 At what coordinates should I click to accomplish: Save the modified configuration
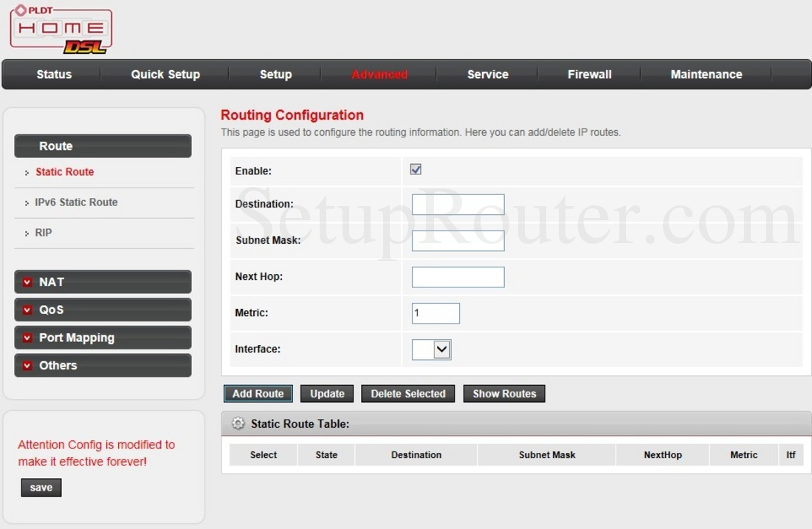pyautogui.click(x=41, y=488)
